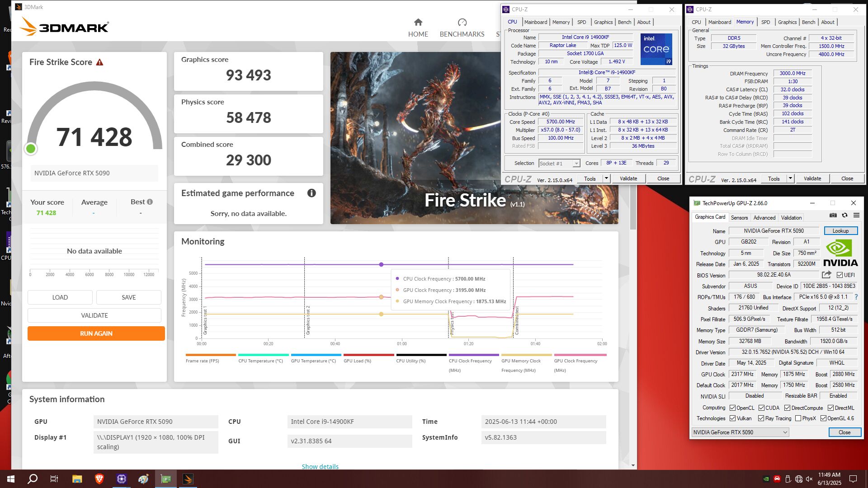Toggle the CPU Clock Frequency legend swatch
Image resolution: width=868 pixels, height=488 pixels.
pos(474,355)
